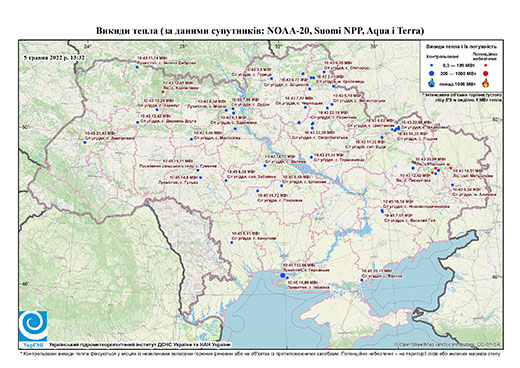
Task: Click the small red dot in legend
Action: pyautogui.click(x=486, y=65)
